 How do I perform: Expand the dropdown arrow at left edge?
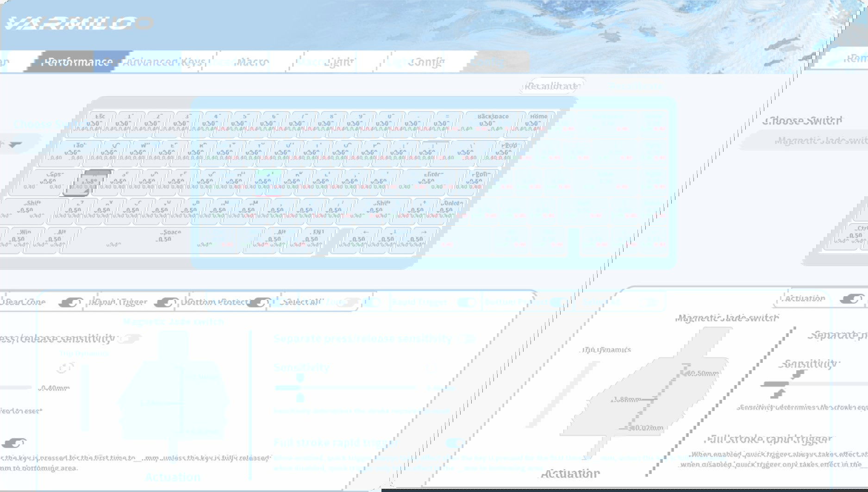pyautogui.click(x=15, y=145)
